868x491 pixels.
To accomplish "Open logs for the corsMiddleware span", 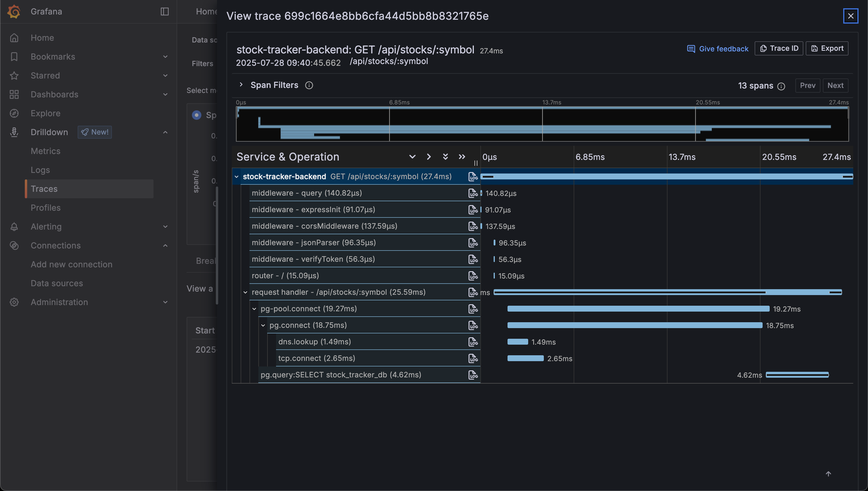I will (473, 226).
